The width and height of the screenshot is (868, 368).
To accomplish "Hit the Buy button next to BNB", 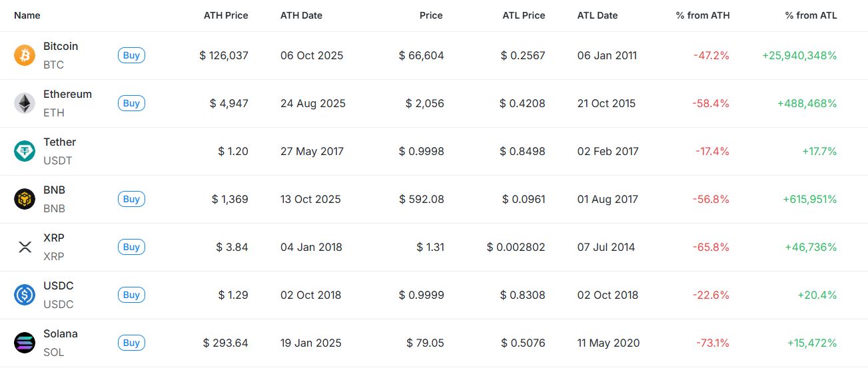I will 131,199.
